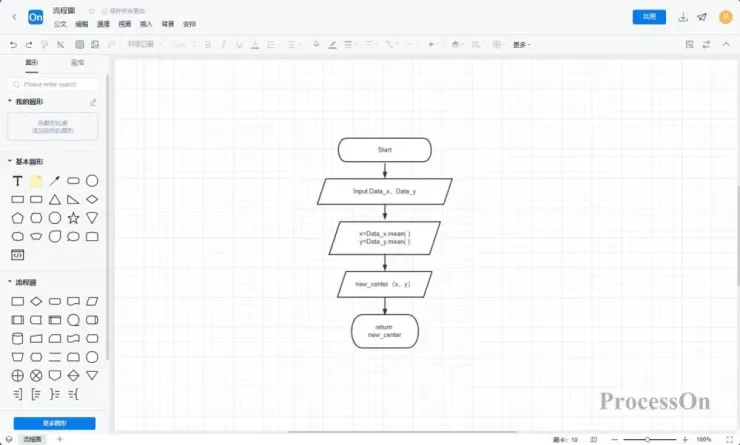Select the pentagon basic shape
Viewport: 740px width, 445px height.
click(17, 218)
